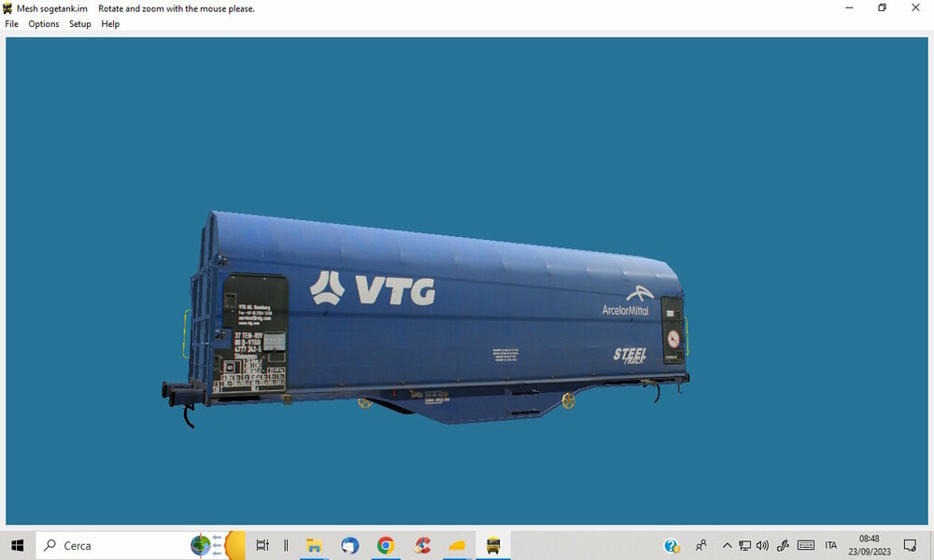This screenshot has width=934, height=560.
Task: Open the Thunderbird-like mail app on the taskbar
Action: (349, 545)
